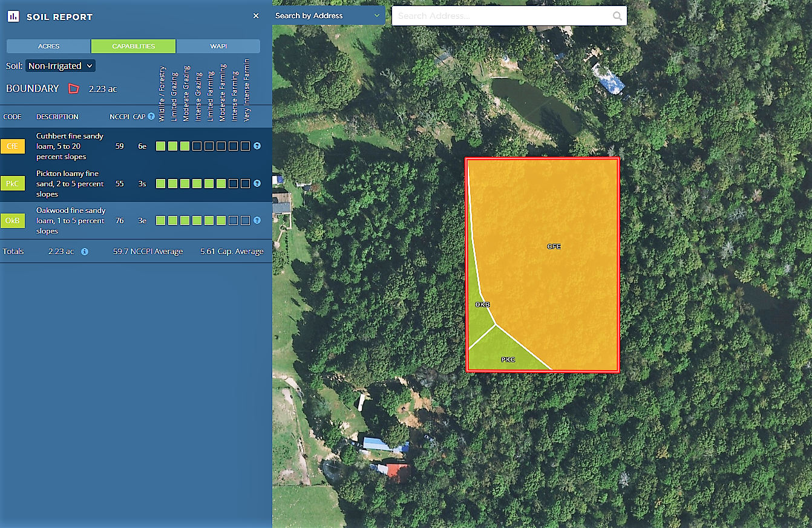Open the info icon on OkB row

point(257,221)
